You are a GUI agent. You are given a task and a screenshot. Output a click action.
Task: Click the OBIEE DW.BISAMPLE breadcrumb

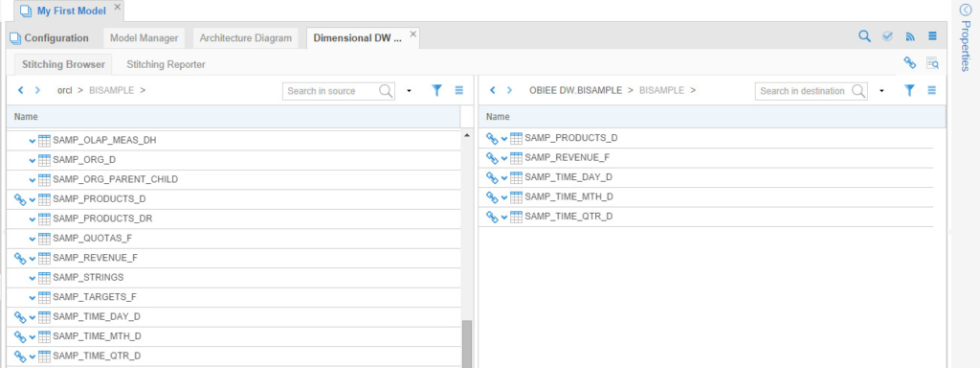pos(575,90)
